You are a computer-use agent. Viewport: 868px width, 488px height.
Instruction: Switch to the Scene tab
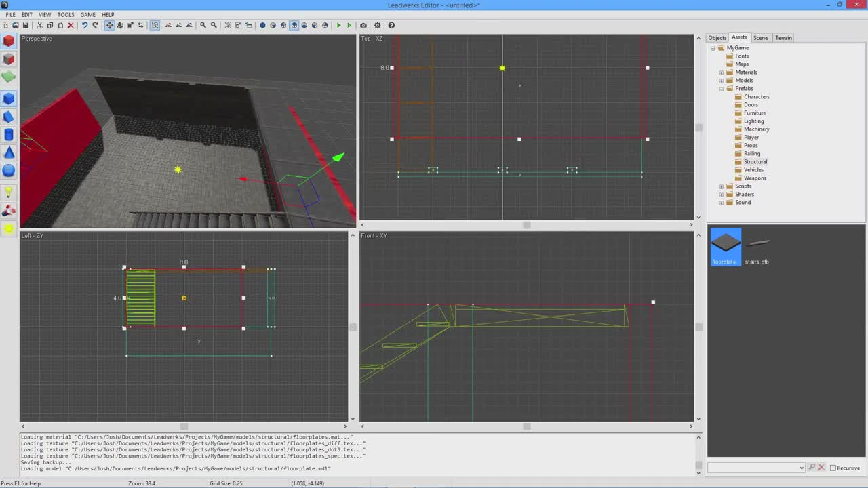[760, 37]
